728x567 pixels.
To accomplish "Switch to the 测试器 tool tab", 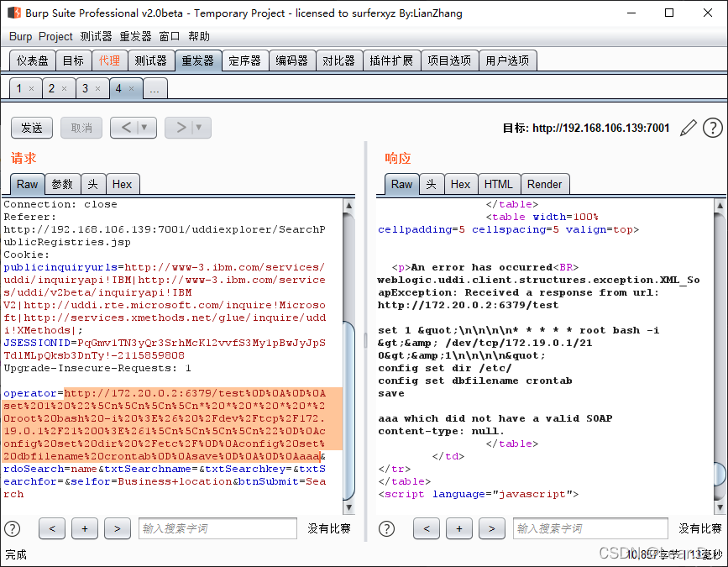I will click(151, 60).
